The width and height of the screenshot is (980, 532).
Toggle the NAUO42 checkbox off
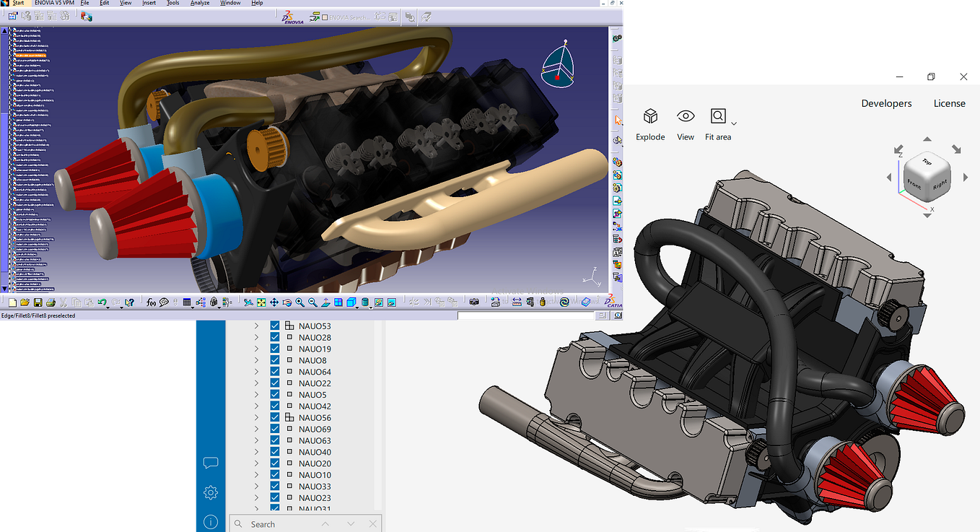click(x=275, y=406)
